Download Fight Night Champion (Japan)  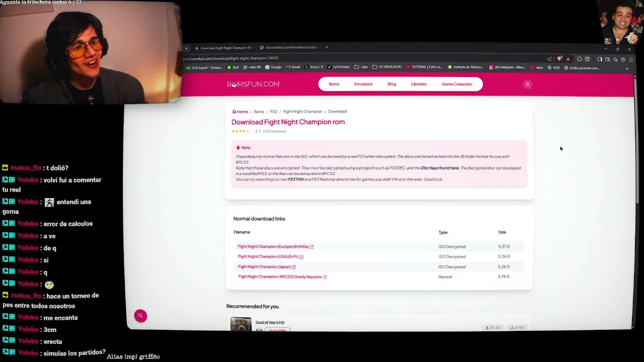267,267
